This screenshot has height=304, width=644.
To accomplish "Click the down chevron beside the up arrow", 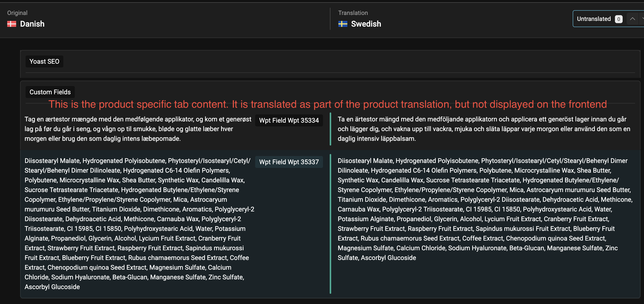I will (642, 19).
